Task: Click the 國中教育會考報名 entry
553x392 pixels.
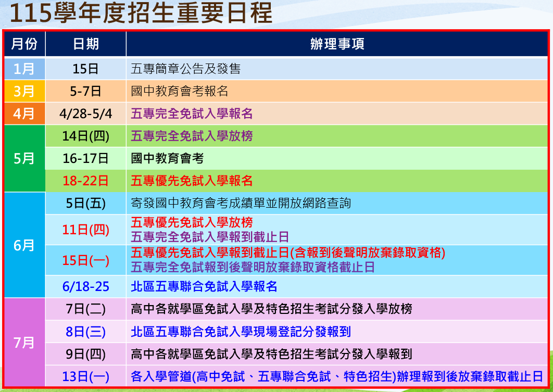Action: point(180,92)
